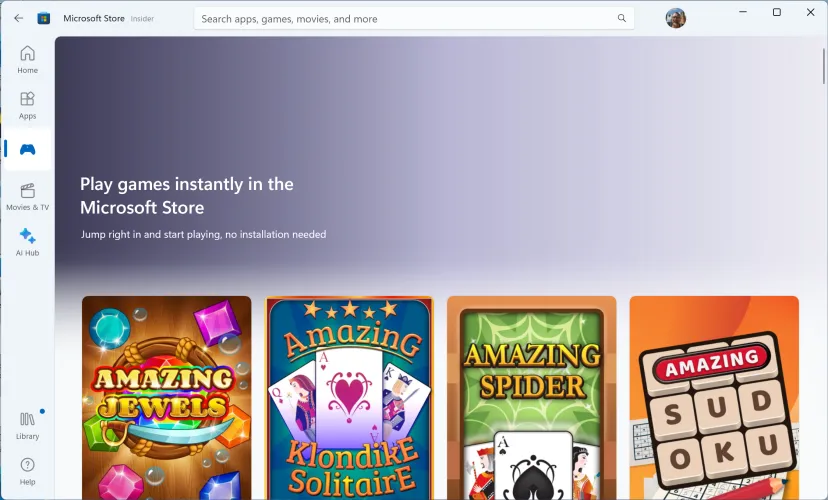Open Help from the sidebar

[27, 469]
